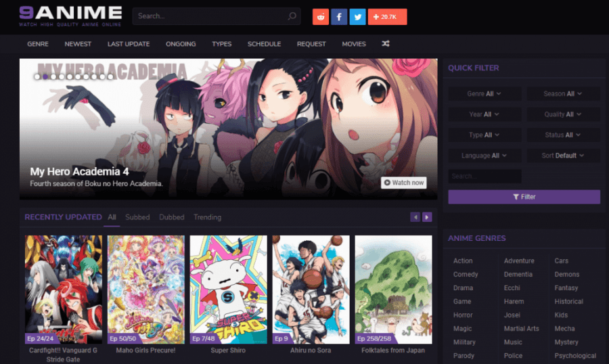Share on Facebook icon
Image resolution: width=609 pixels, height=364 pixels.
(339, 17)
